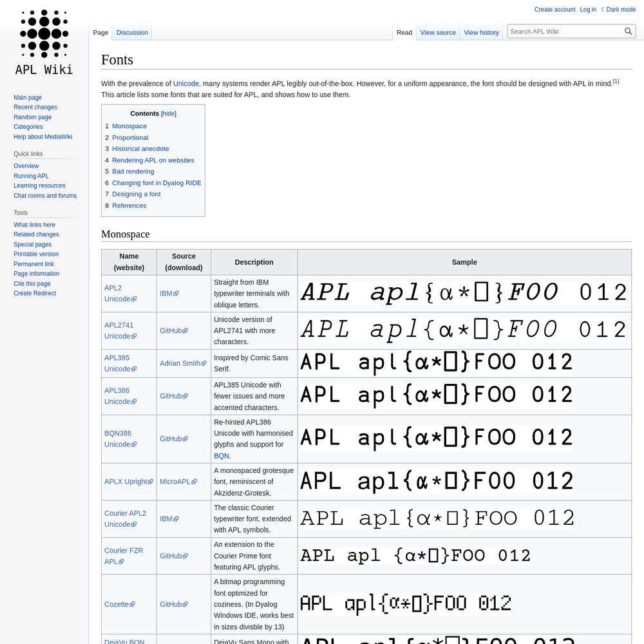Open Related changes tool
Screen dimensions: 644x644
coord(36,234)
